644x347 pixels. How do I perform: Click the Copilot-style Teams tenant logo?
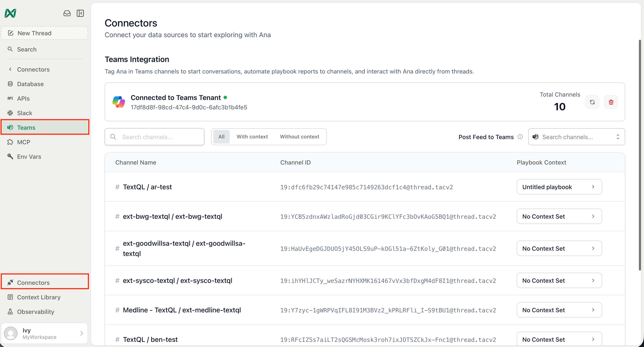point(119,102)
